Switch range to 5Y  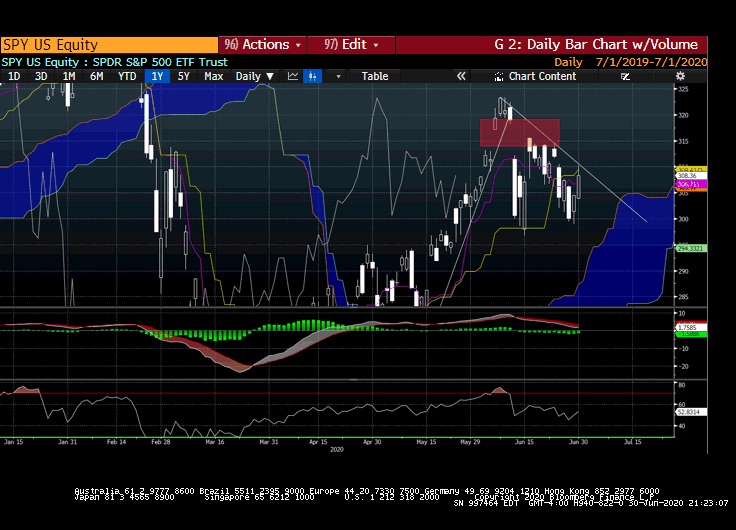tap(184, 76)
